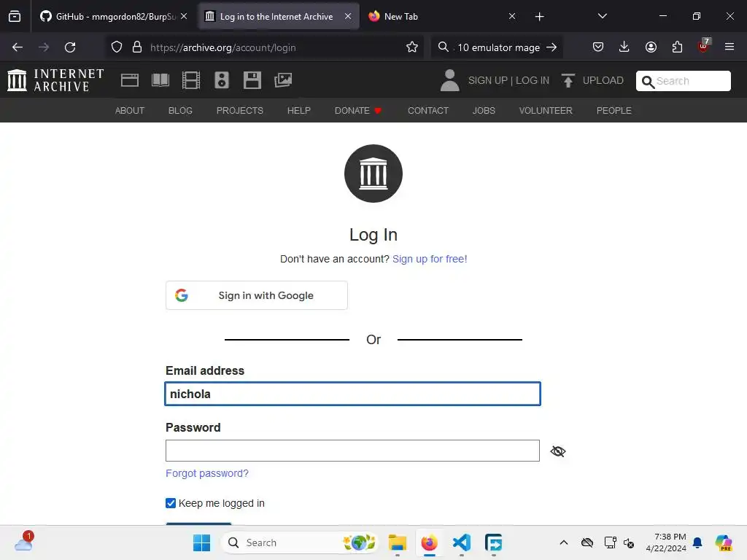Click SIGN UP in the top bar
Image resolution: width=747 pixels, height=560 pixels.
click(x=487, y=80)
